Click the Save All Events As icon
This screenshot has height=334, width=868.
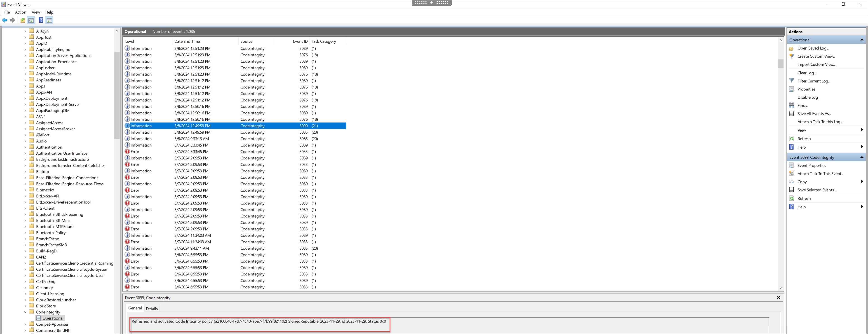click(x=792, y=114)
